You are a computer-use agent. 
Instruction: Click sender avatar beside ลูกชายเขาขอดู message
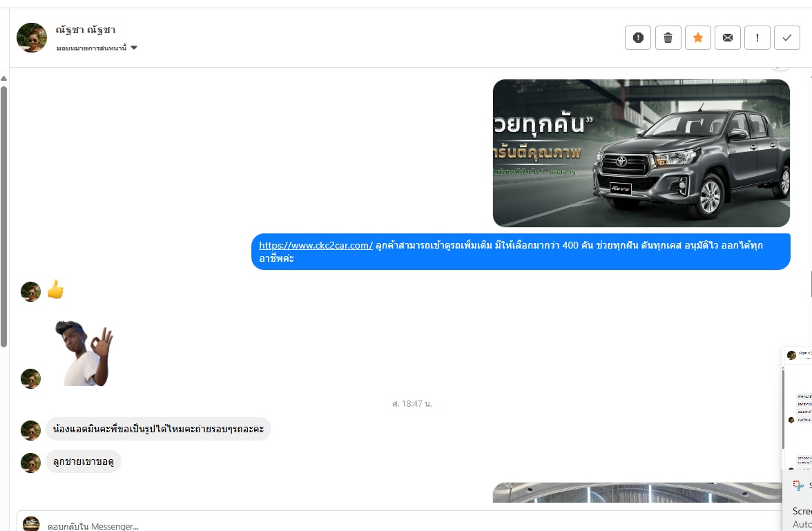click(x=30, y=463)
